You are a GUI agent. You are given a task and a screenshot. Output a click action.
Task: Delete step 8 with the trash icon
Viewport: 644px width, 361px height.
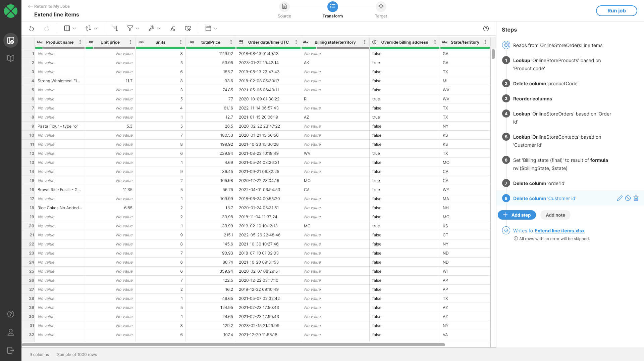click(x=636, y=198)
